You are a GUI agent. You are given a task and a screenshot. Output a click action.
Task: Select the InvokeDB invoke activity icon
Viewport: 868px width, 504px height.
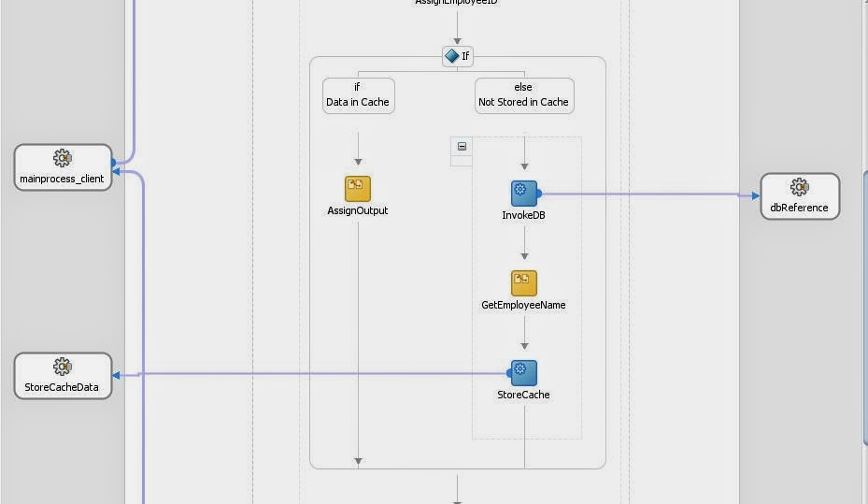[x=523, y=194]
